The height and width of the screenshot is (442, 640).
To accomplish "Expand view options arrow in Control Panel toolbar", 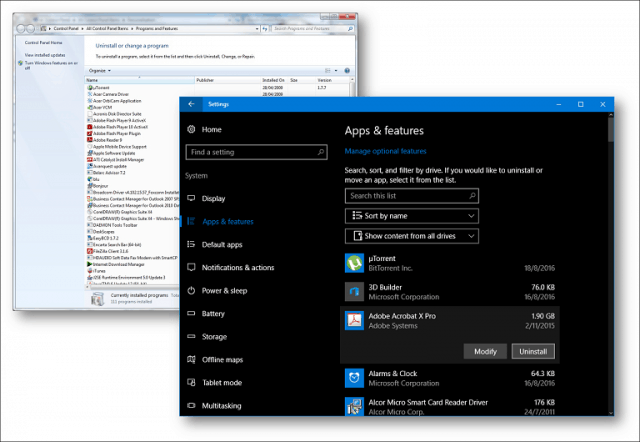I will (x=336, y=71).
